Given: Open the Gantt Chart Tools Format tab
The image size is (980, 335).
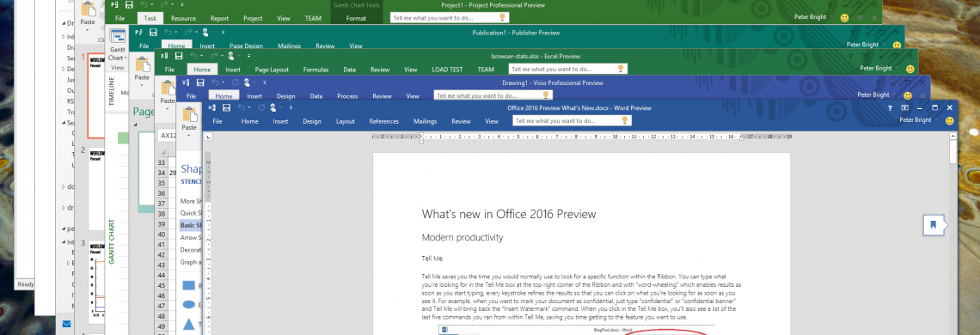Looking at the screenshot, I should [x=356, y=18].
